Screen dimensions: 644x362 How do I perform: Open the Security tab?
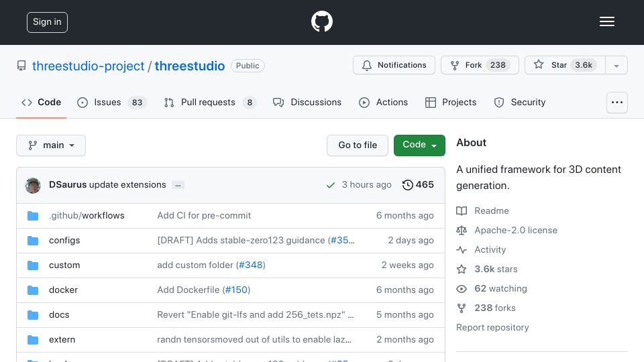(519, 102)
